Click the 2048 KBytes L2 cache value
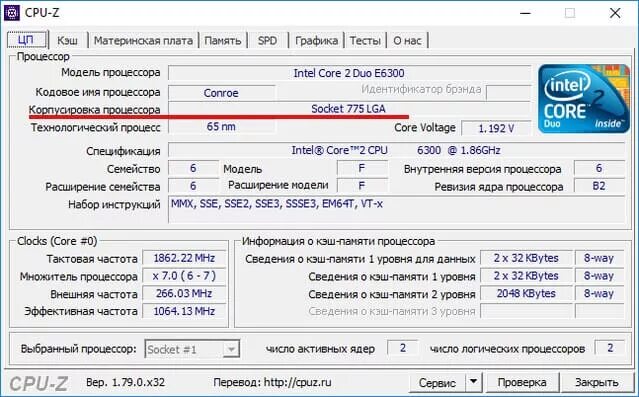The width and height of the screenshot is (639, 397). click(x=526, y=293)
